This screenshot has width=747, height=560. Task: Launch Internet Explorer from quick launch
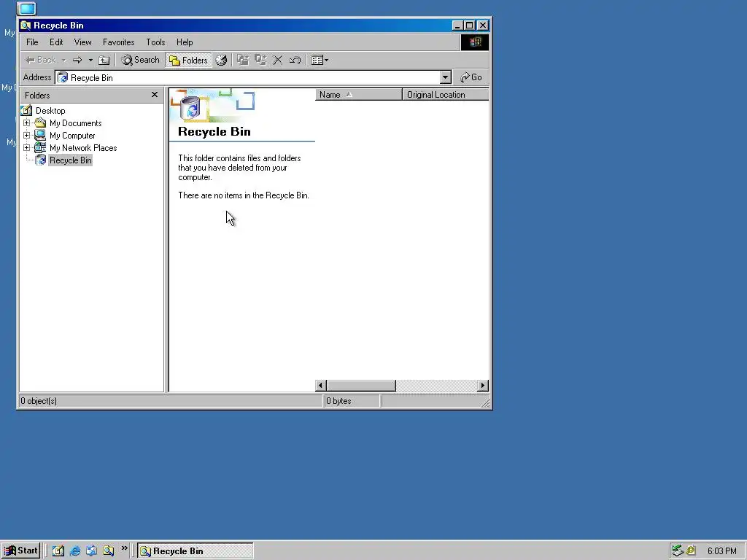[75, 551]
